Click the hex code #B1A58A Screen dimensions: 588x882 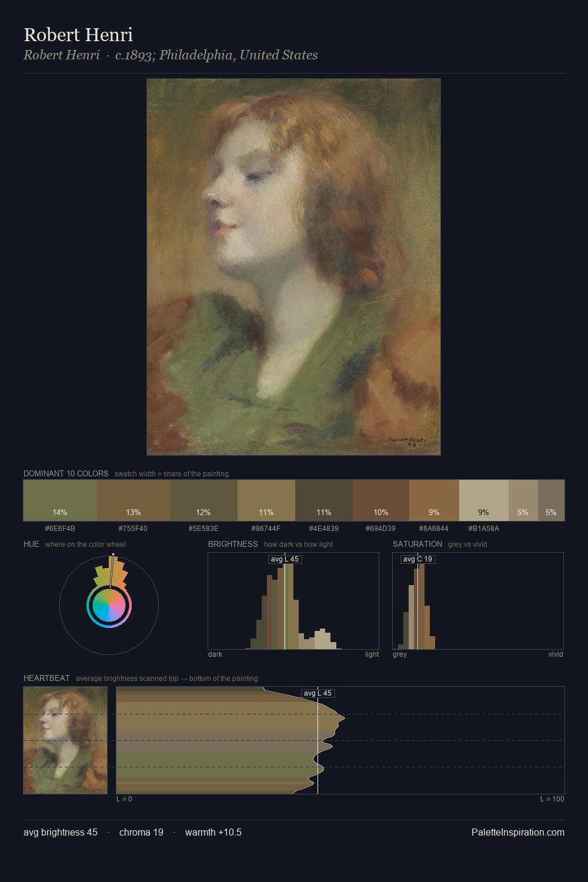point(483,529)
